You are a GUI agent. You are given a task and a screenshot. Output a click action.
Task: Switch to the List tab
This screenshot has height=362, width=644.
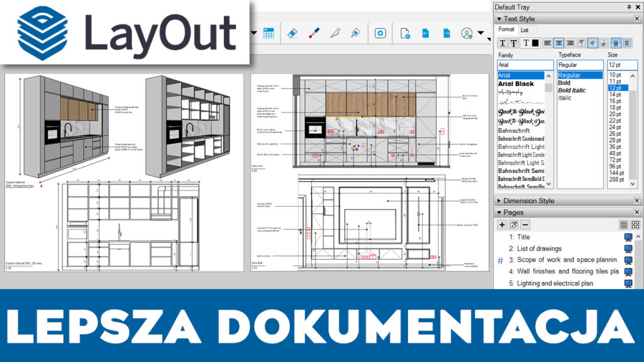[524, 30]
